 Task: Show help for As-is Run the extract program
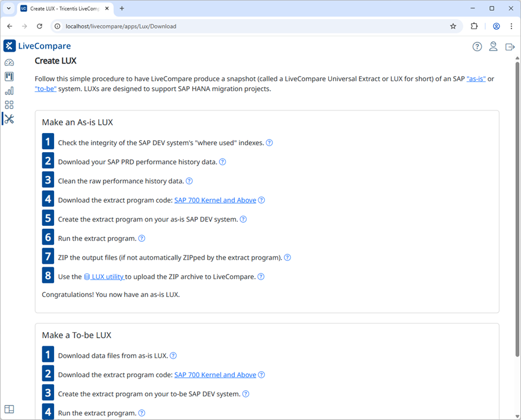coord(142,238)
